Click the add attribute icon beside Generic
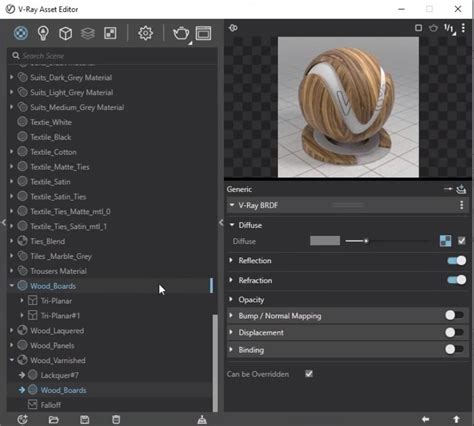The width and height of the screenshot is (474, 426). point(461,189)
